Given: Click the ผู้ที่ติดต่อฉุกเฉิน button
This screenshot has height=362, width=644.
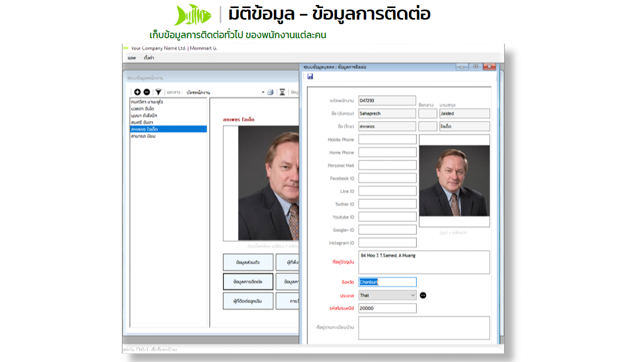Looking at the screenshot, I should pyautogui.click(x=248, y=301).
